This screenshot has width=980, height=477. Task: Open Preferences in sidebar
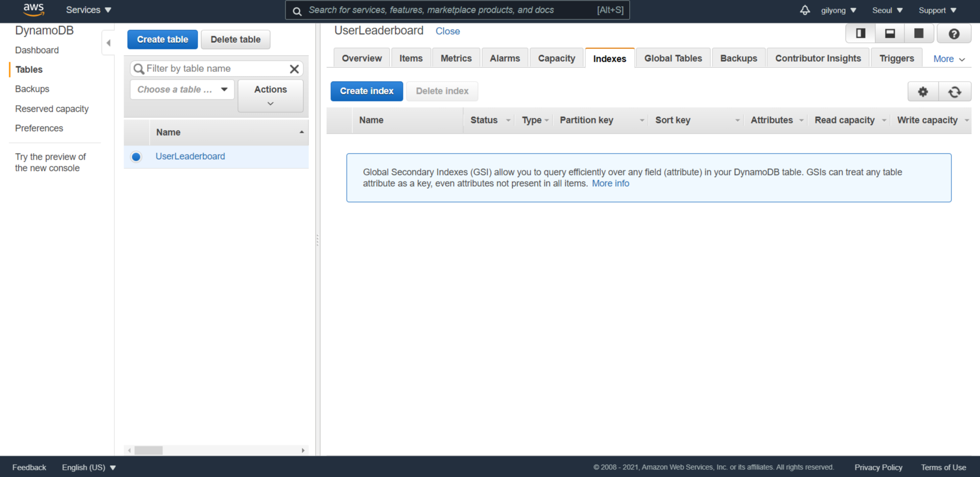pos(39,128)
